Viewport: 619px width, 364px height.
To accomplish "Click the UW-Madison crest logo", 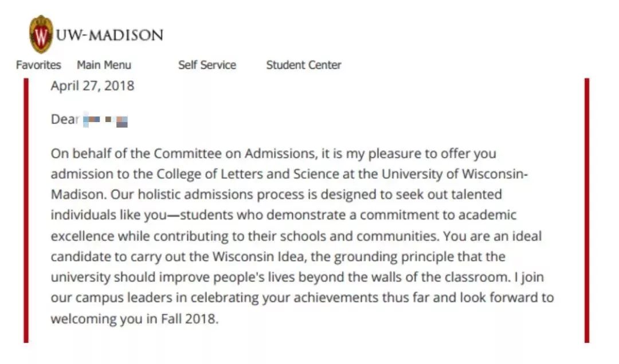I will [x=41, y=34].
